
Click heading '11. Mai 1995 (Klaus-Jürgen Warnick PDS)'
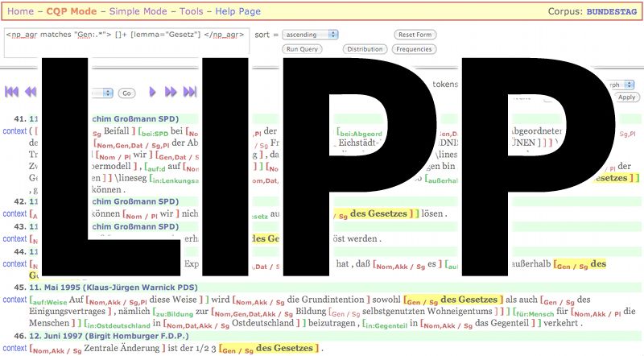(x=114, y=288)
